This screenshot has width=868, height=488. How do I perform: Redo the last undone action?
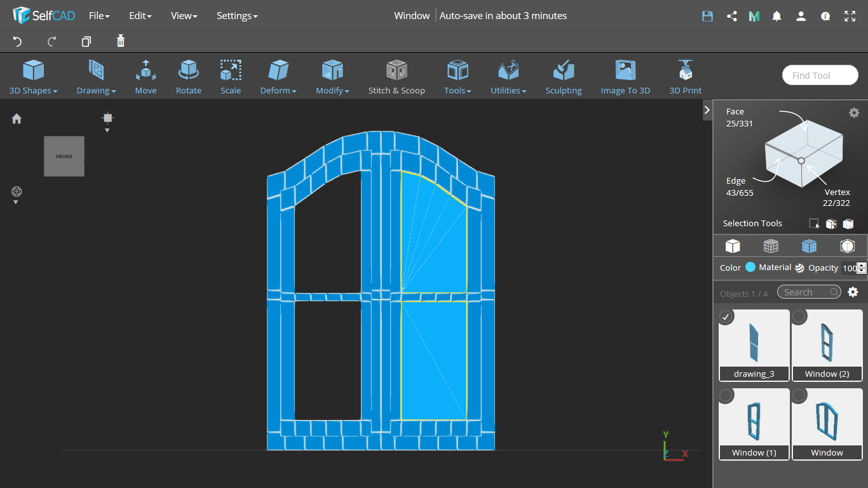pyautogui.click(x=52, y=41)
